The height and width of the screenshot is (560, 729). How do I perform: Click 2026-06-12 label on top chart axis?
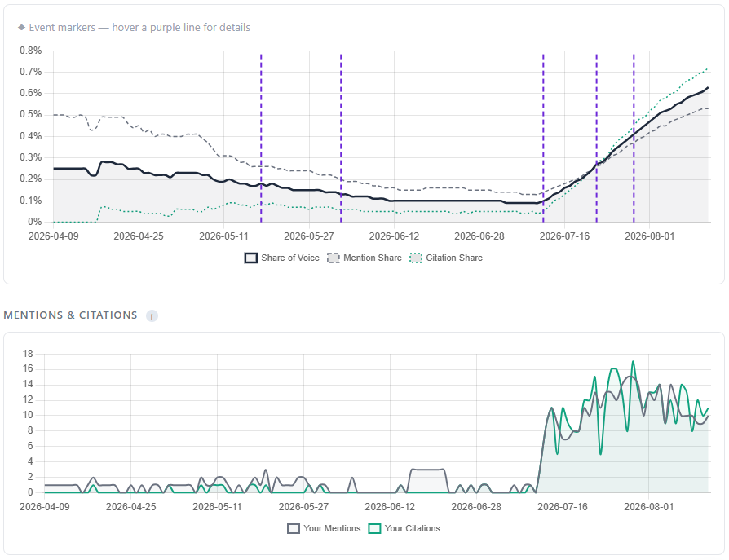click(394, 236)
